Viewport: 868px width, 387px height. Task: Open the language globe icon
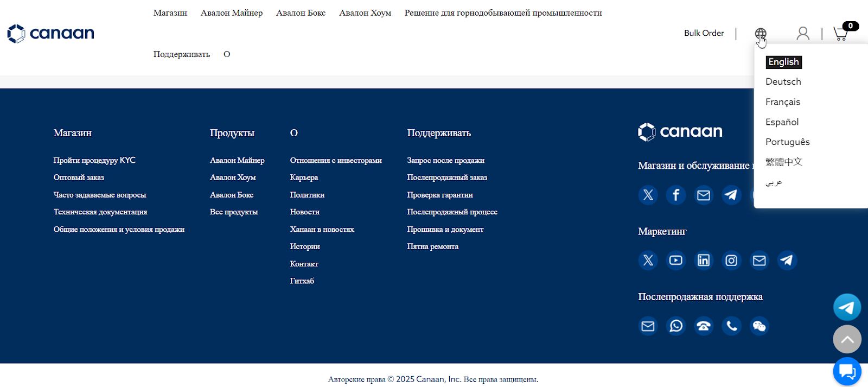[x=761, y=34]
